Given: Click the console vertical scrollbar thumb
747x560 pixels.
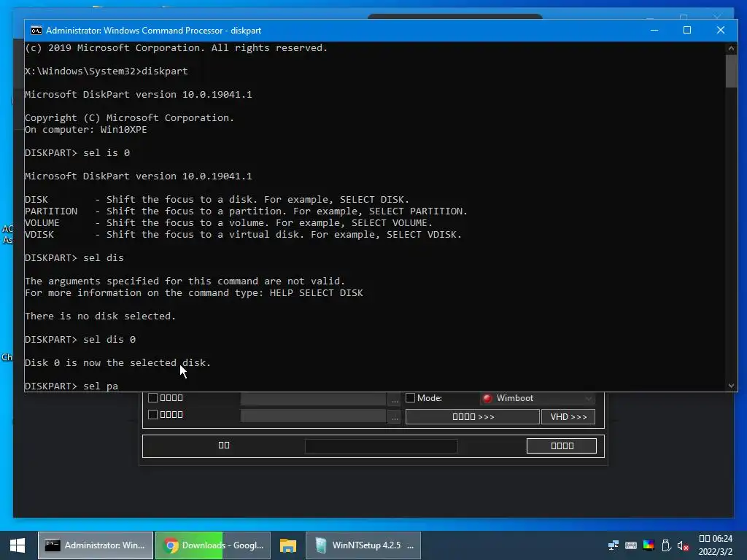Looking at the screenshot, I should point(731,71).
